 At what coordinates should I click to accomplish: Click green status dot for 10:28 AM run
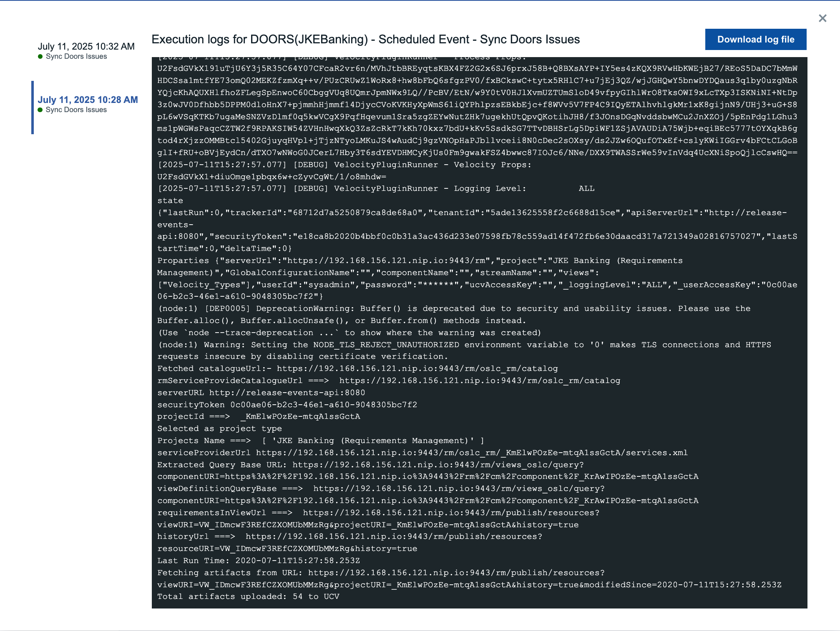tap(40, 110)
